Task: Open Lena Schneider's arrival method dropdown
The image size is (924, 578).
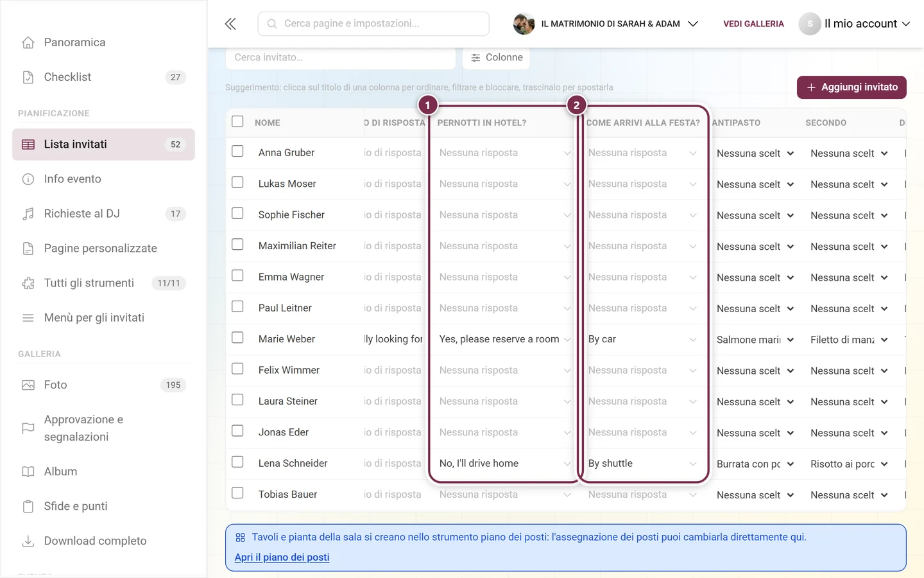Action: click(x=642, y=464)
